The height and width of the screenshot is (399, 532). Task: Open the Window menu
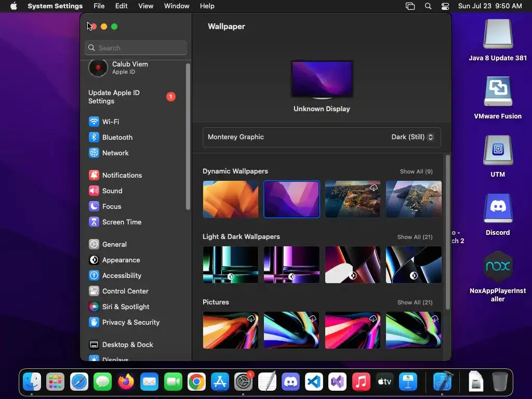(177, 6)
